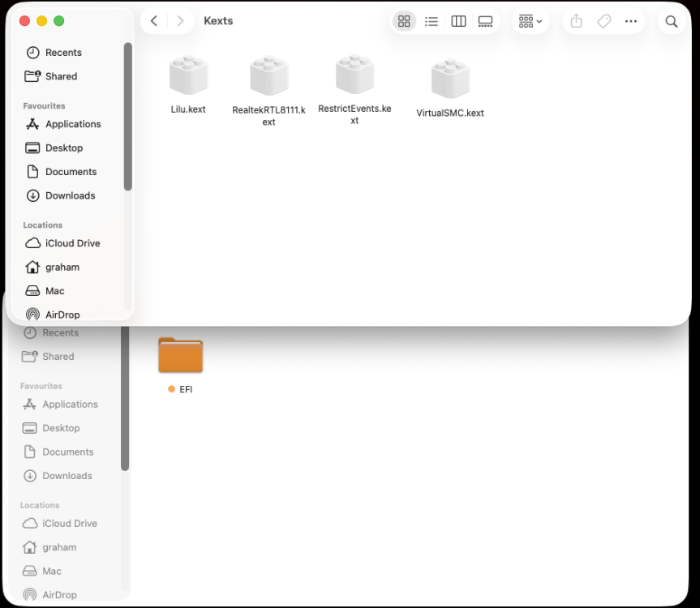Select VirtualSMC.kext file icon

coord(450,78)
